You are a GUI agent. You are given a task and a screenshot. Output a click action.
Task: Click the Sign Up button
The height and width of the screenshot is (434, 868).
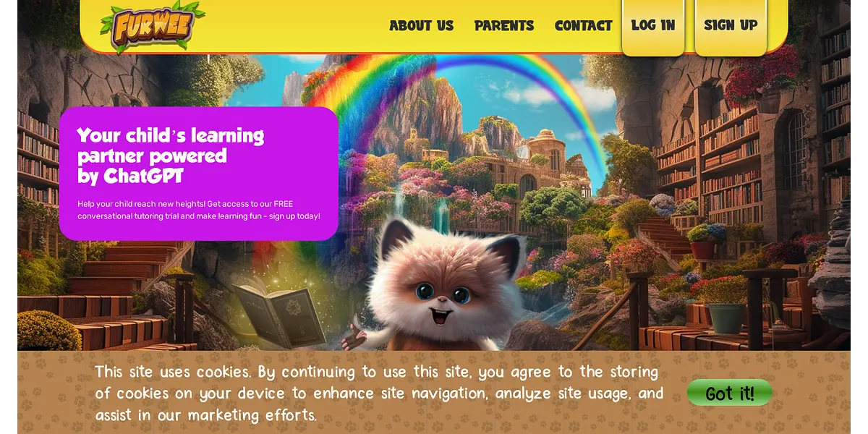[x=731, y=26]
